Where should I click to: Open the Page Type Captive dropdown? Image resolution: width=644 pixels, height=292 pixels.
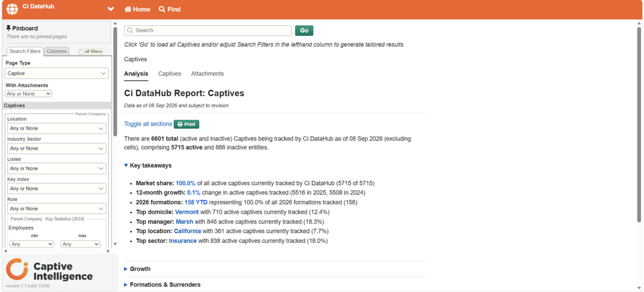pos(56,73)
